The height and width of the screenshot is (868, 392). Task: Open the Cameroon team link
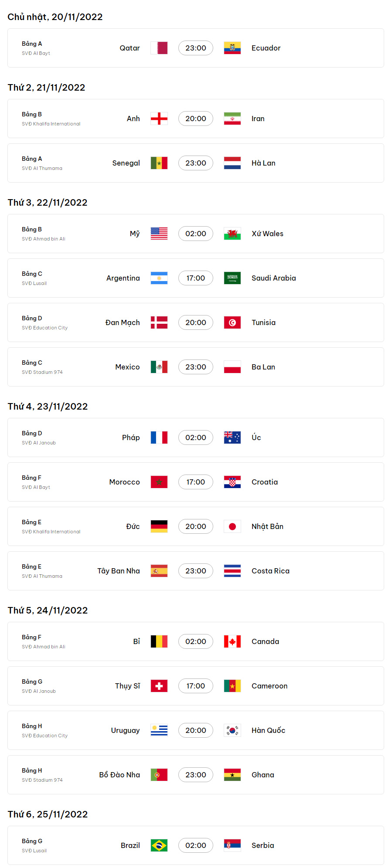pyautogui.click(x=269, y=686)
